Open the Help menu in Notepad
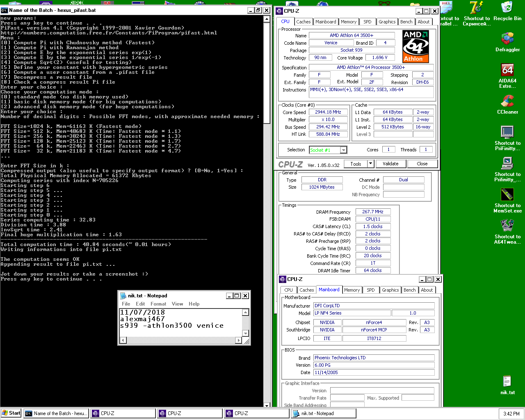The image size is (525, 420). (194, 304)
